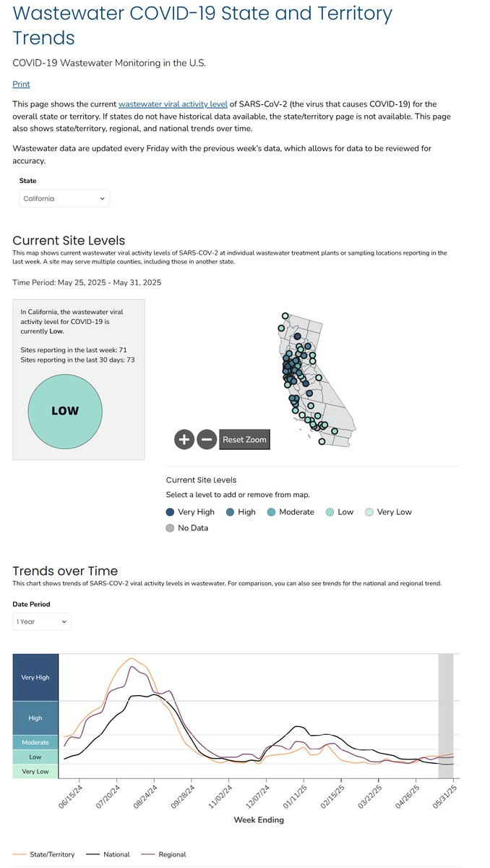Click the Very High band label on chart
Screen dimensions: 490x868
(35, 678)
